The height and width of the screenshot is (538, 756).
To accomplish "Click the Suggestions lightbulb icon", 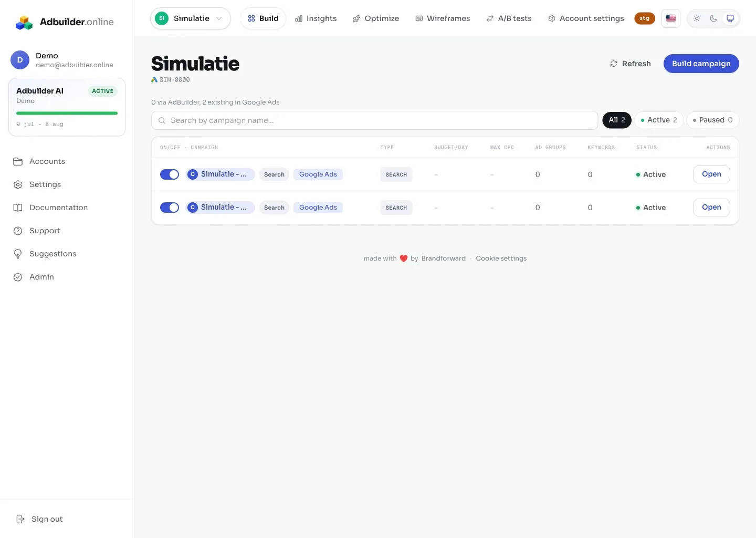I will point(18,254).
